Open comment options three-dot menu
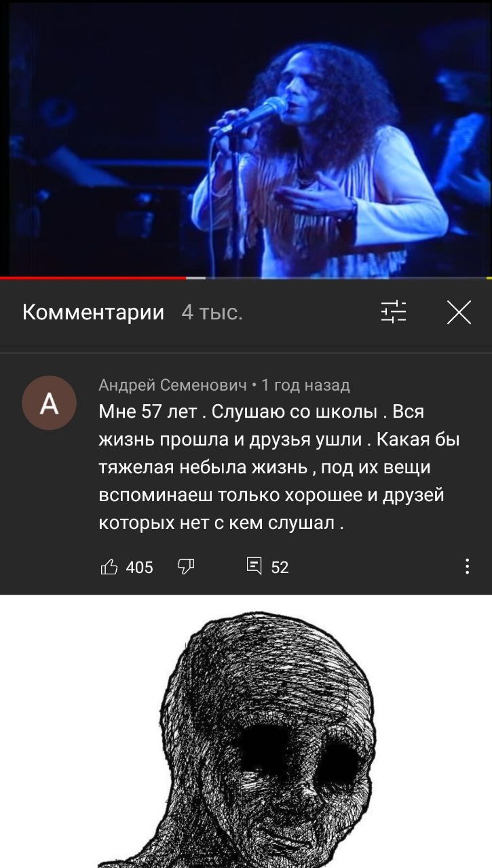The image size is (492, 868). coord(467,567)
